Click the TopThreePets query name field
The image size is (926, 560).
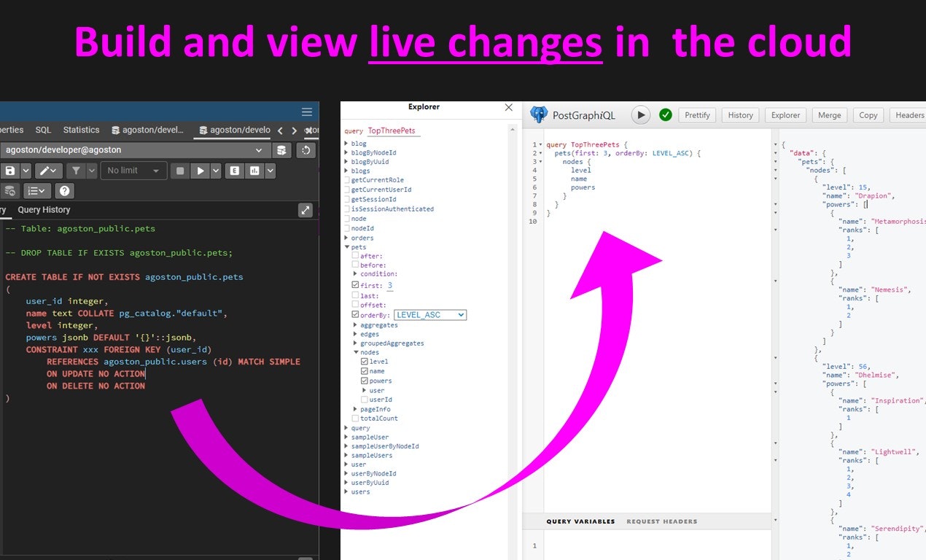[393, 131]
